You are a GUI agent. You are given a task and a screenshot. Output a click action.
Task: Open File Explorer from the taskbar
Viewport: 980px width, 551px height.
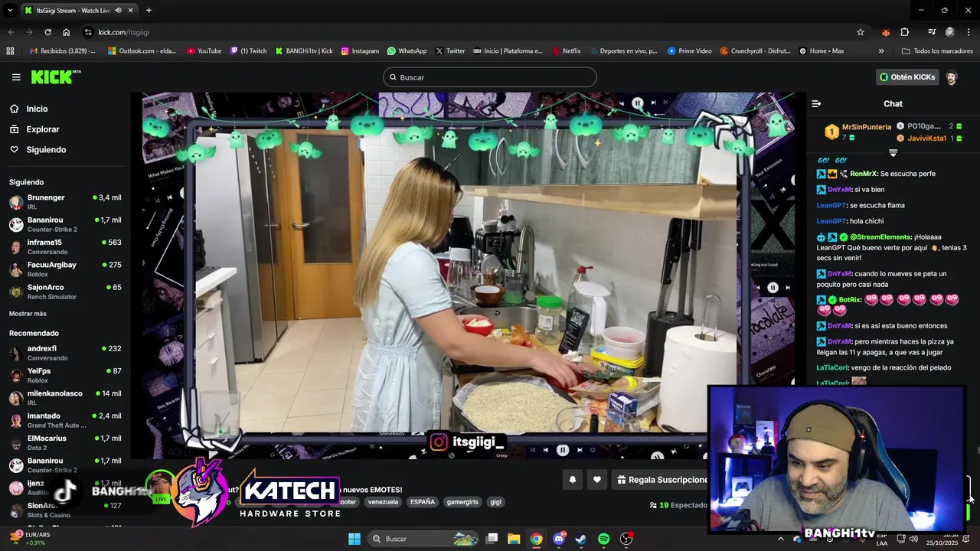point(514,539)
